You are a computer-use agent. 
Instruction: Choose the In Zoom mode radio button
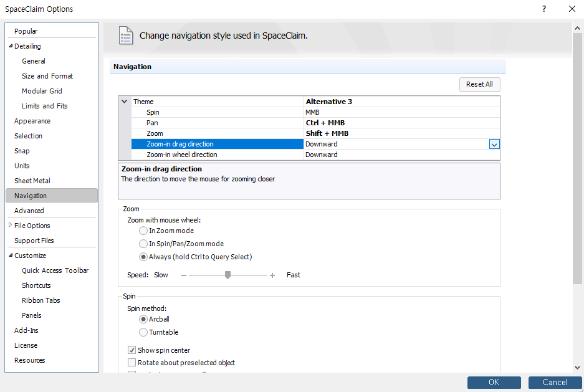point(143,231)
